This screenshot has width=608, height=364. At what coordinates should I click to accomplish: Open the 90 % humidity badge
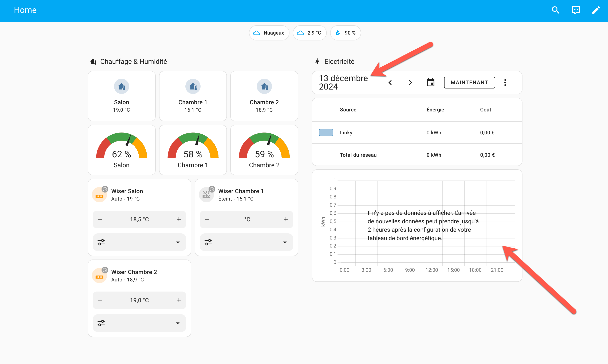345,33
